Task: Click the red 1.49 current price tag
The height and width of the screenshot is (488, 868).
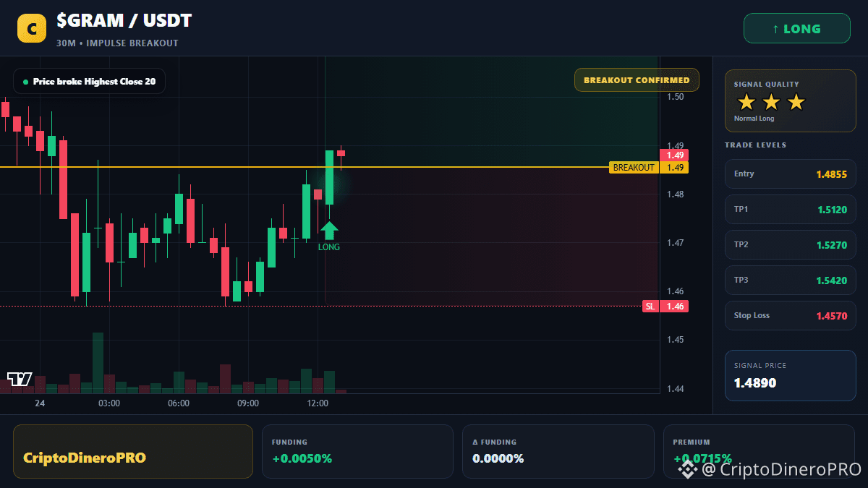Action: click(674, 155)
